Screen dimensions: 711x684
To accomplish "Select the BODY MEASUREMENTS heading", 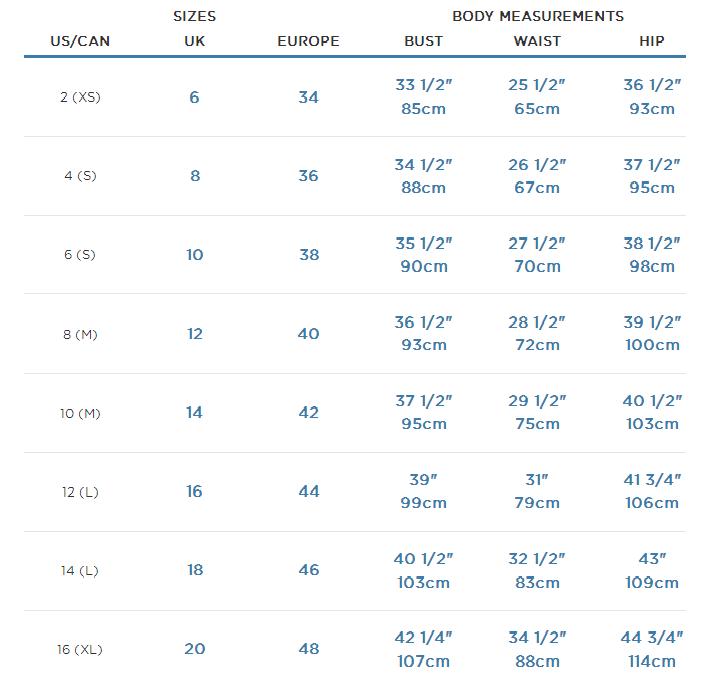I will (x=538, y=16).
